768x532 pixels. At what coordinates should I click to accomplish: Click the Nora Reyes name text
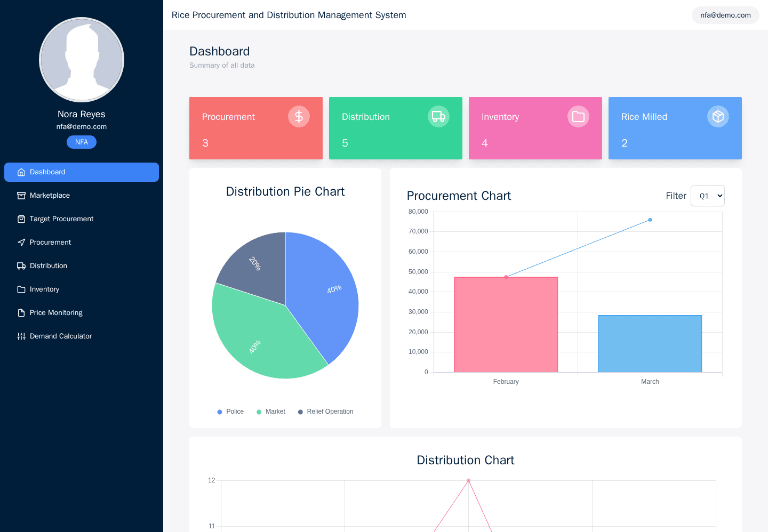tap(82, 114)
